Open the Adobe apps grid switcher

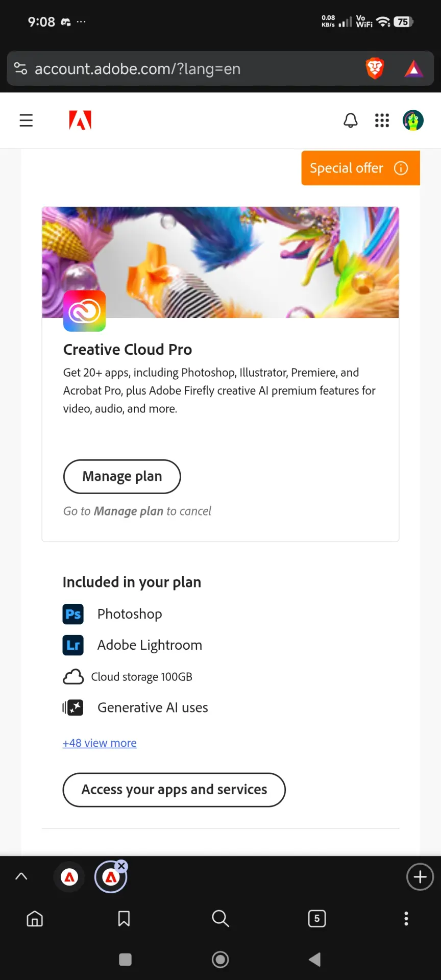(382, 120)
